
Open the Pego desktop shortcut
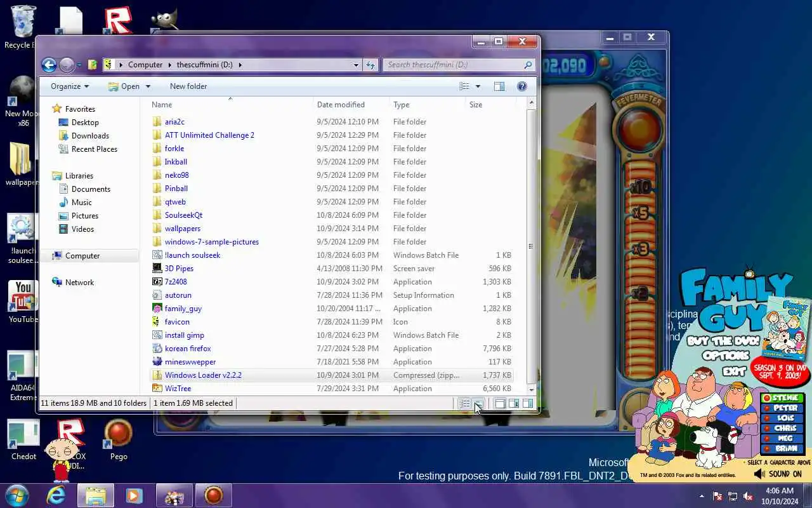point(119,439)
